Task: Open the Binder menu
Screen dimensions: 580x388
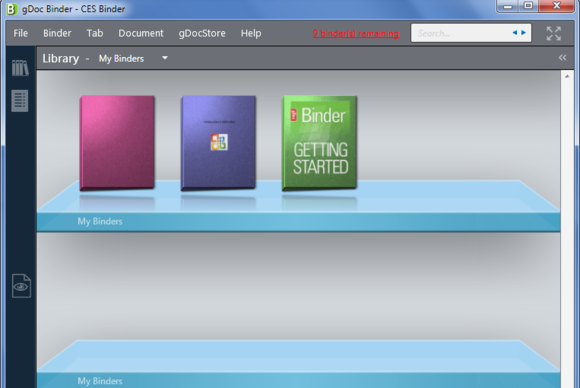Action: 57,33
